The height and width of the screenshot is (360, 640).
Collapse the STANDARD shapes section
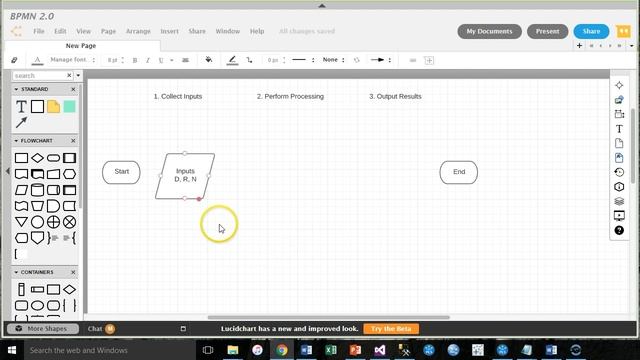coord(16,89)
